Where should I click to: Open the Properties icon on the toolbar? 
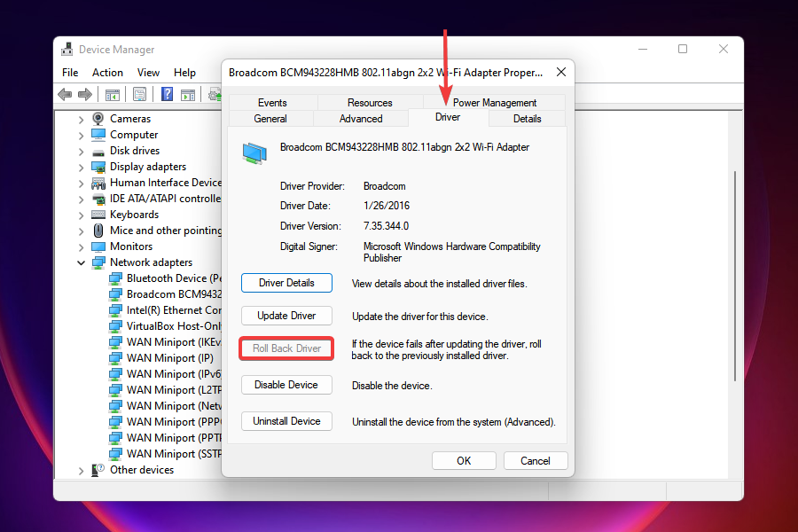pos(141,94)
